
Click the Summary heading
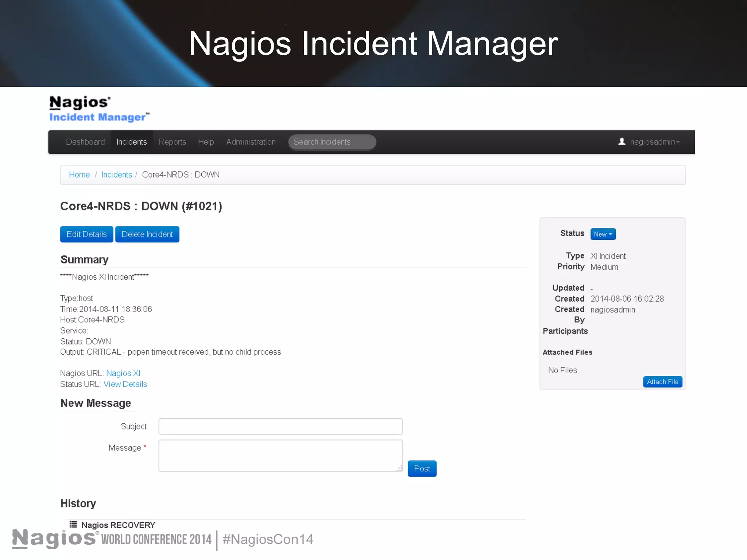tap(84, 260)
